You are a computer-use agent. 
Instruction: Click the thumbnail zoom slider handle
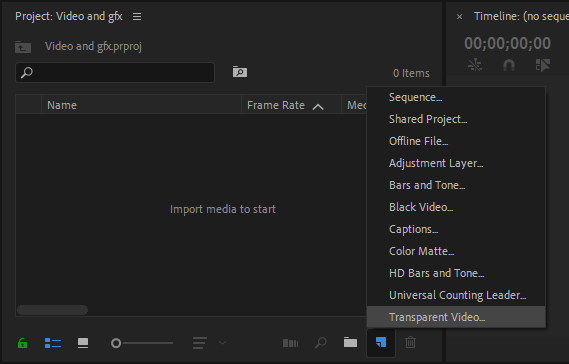point(116,343)
